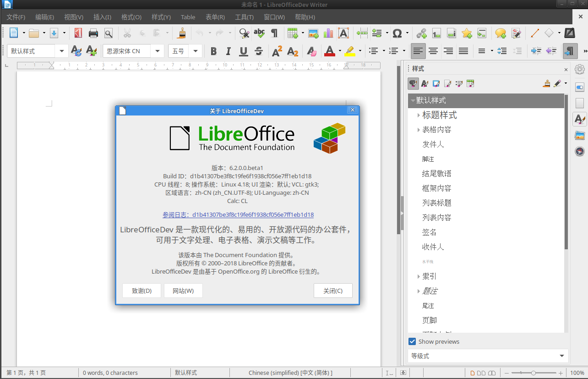Click the Chinese (simplified) language status field
This screenshot has width=588, height=379.
tap(290, 373)
